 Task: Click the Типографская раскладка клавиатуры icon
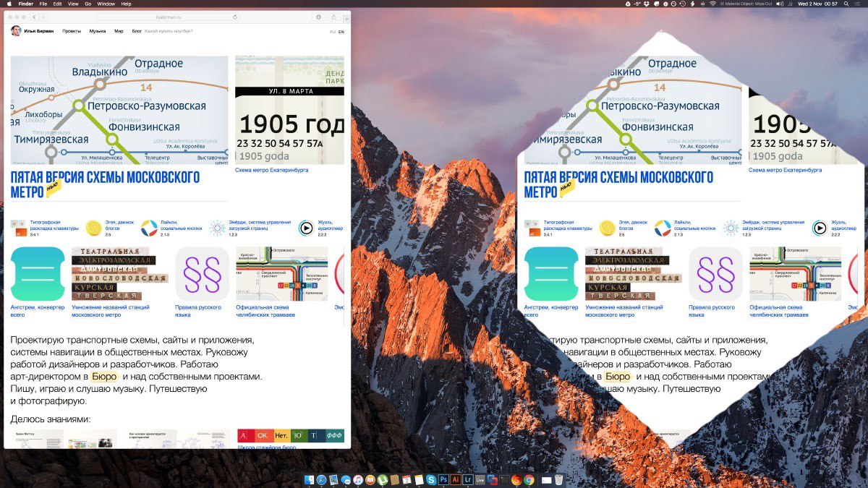tap(19, 228)
